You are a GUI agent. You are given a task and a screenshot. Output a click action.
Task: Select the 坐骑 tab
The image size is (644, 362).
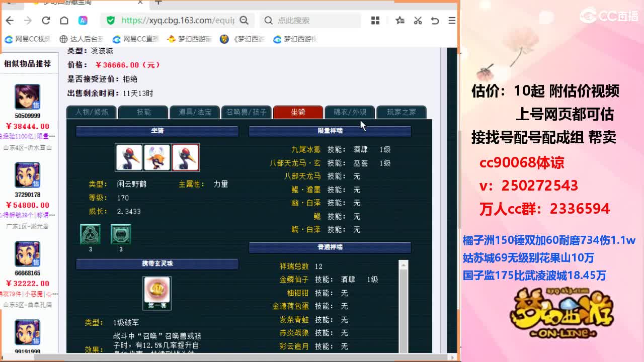point(298,112)
